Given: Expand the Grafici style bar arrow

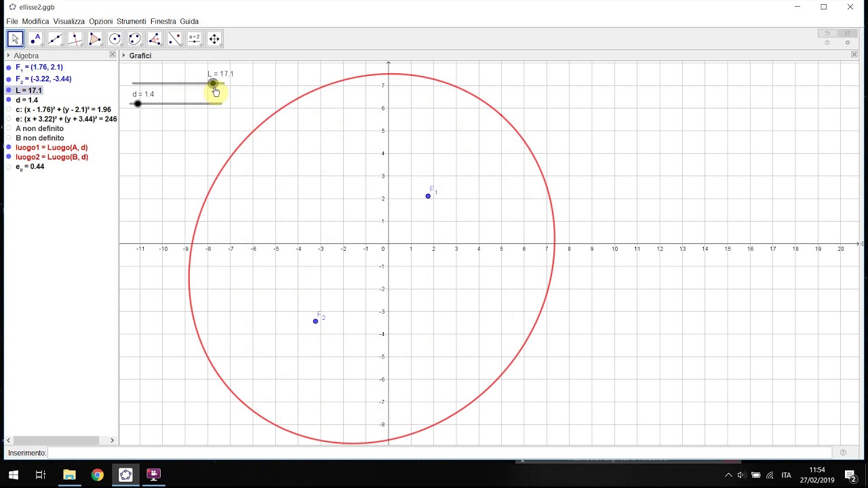Looking at the screenshot, I should (124, 56).
